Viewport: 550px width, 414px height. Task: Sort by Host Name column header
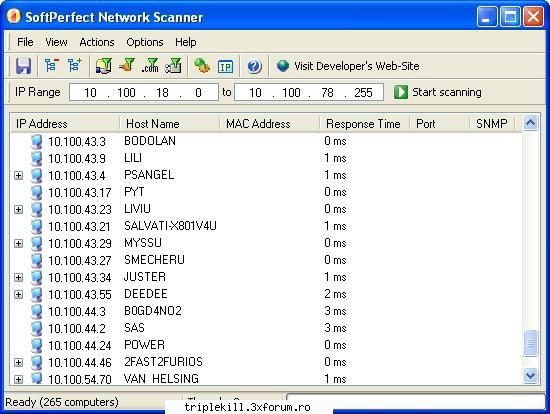pyautogui.click(x=169, y=123)
